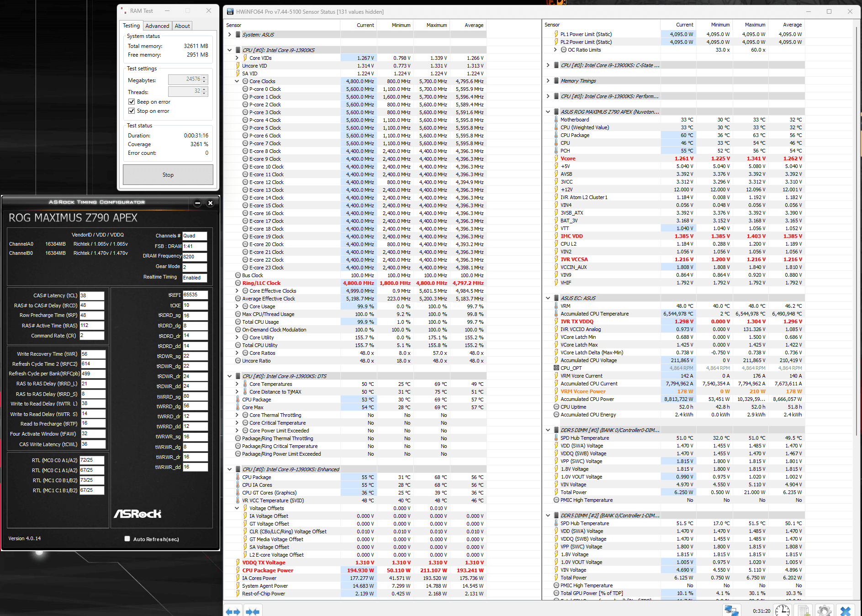862x616 pixels.
Task: Select the Accumulated CPU Energy row
Action: tap(673, 415)
